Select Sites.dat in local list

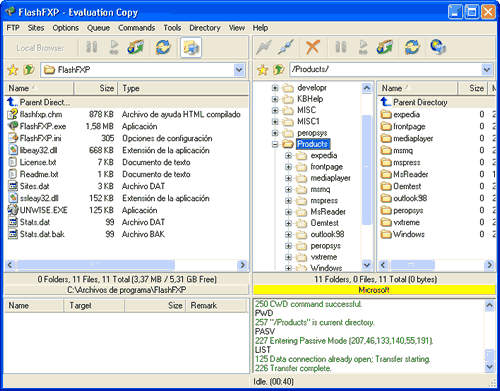(x=34, y=186)
